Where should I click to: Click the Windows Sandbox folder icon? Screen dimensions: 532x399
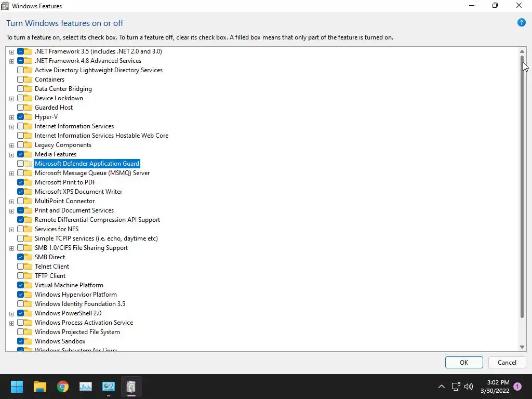(x=28, y=341)
